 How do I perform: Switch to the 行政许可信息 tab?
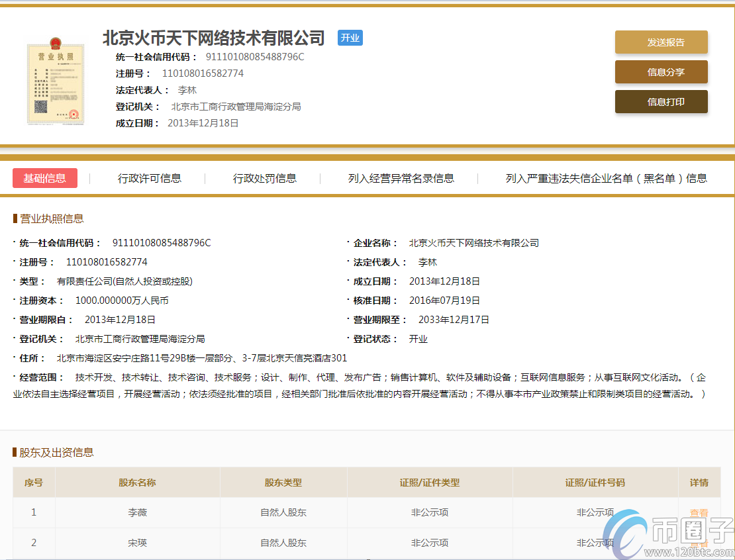(149, 178)
